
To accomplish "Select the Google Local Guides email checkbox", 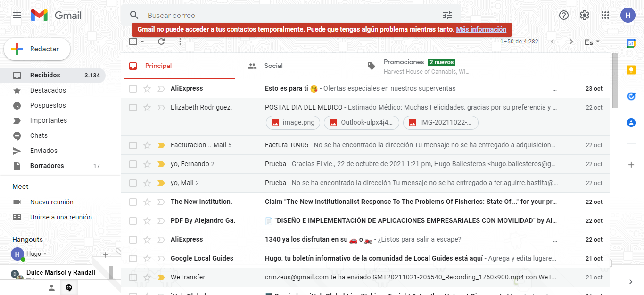I will (x=133, y=259).
